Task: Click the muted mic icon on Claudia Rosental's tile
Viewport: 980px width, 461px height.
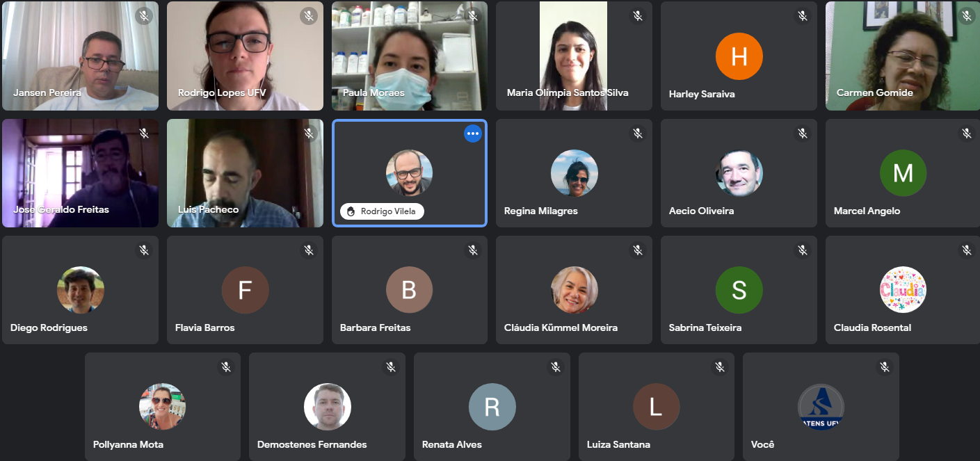Action: [967, 250]
